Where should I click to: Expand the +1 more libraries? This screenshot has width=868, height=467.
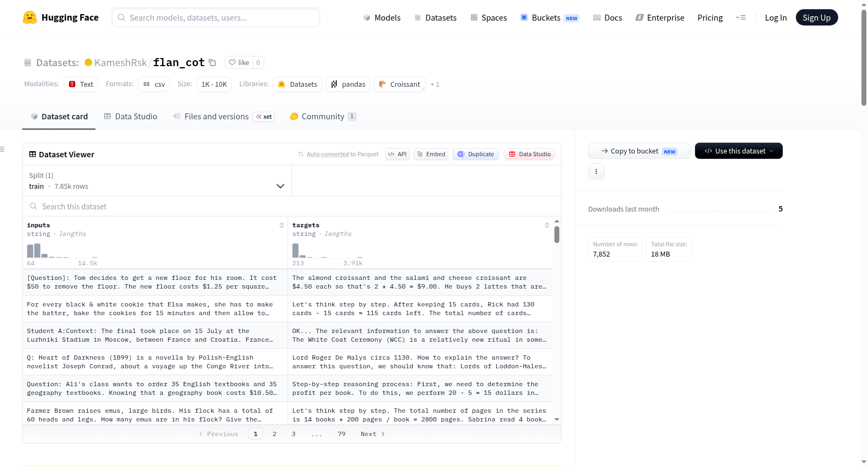pyautogui.click(x=435, y=84)
